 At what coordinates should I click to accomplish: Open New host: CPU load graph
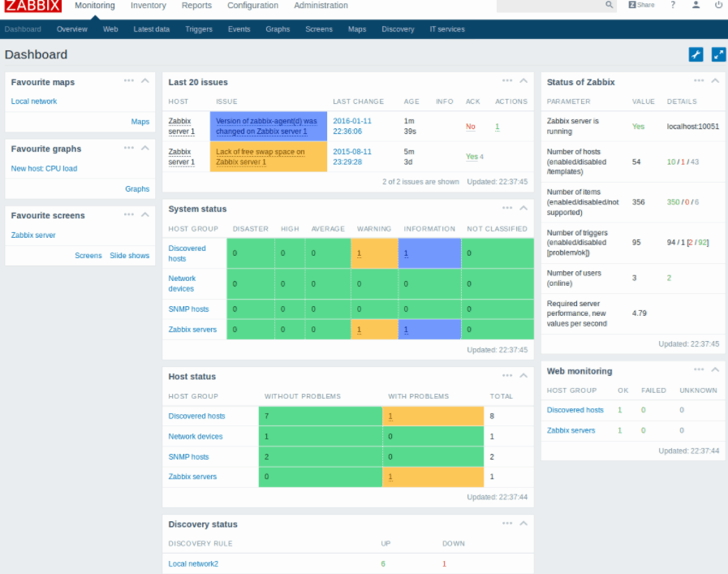pos(44,169)
